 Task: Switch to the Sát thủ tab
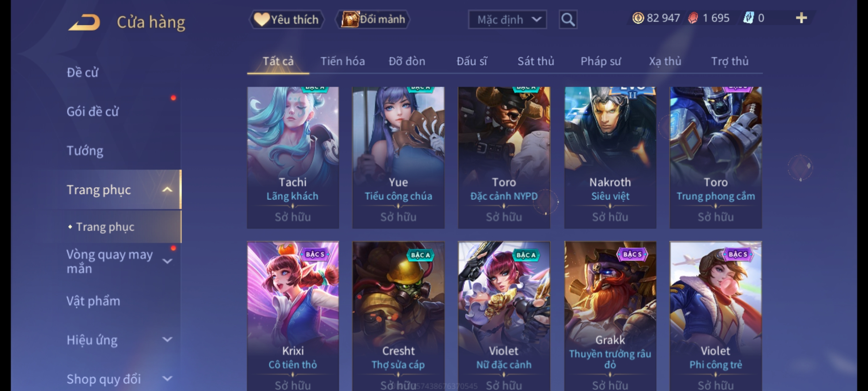click(536, 61)
